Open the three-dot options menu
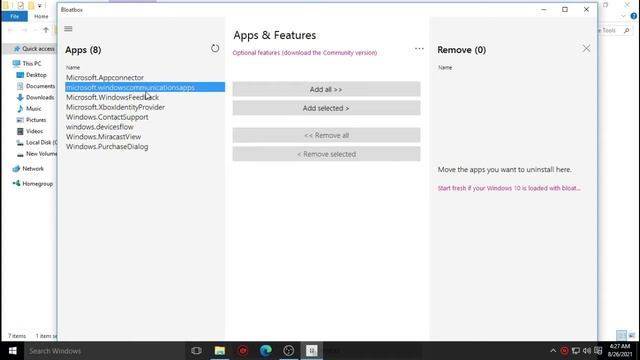The height and width of the screenshot is (360, 640). pos(419,48)
